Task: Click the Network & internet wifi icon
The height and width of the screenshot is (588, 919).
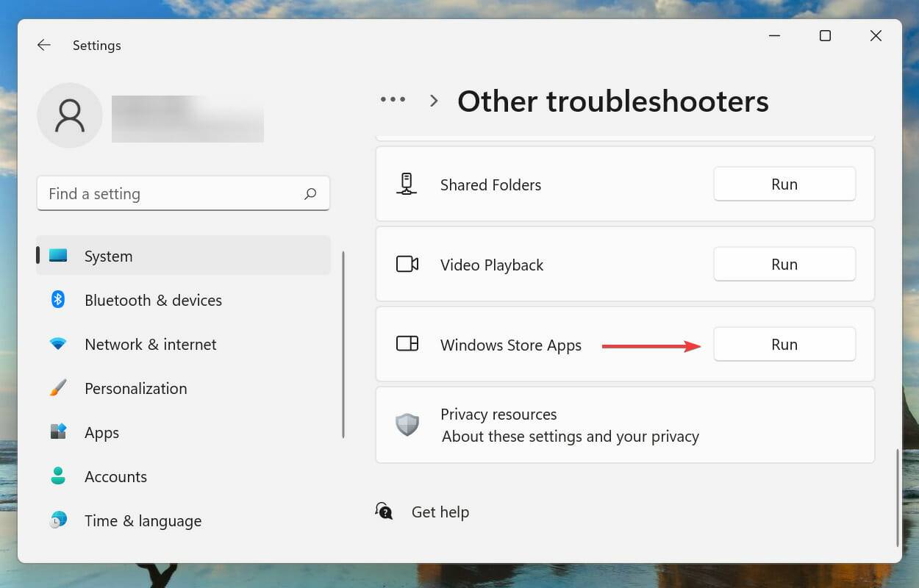Action: click(x=58, y=344)
